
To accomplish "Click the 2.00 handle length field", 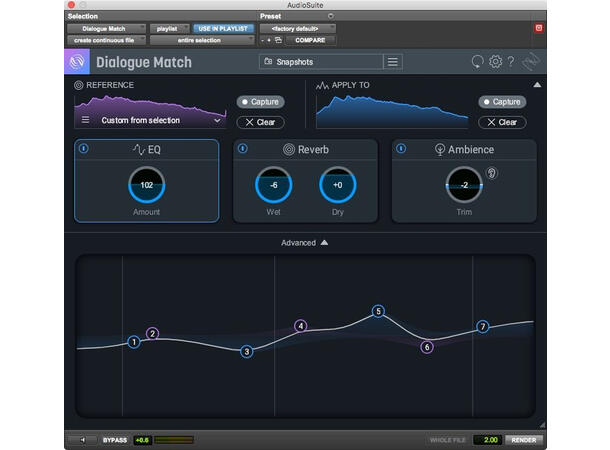I will pos(487,440).
